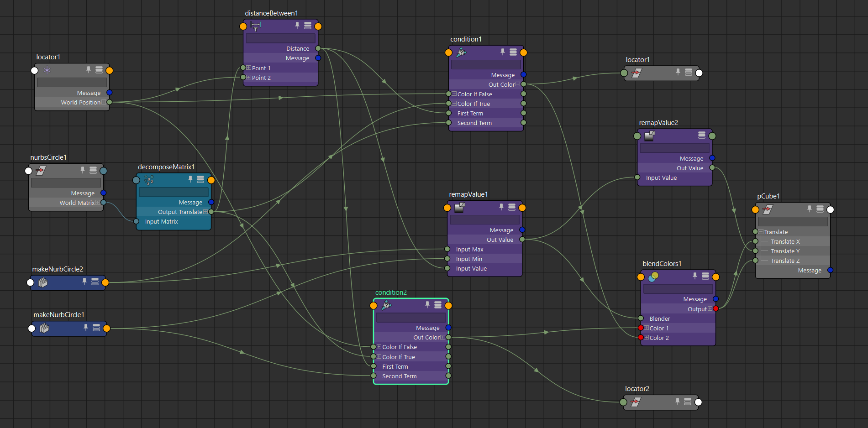Change view mode of blendColors1 node
This screenshot has height=428, width=868.
pos(705,276)
